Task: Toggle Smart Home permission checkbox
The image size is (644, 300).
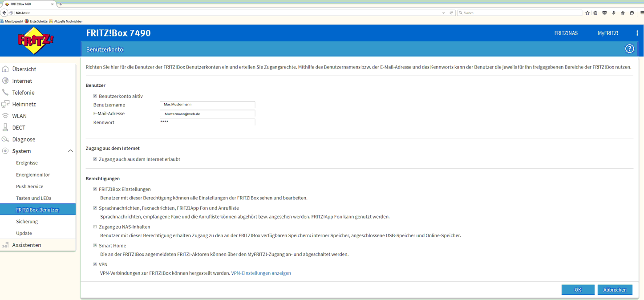Action: [x=95, y=245]
